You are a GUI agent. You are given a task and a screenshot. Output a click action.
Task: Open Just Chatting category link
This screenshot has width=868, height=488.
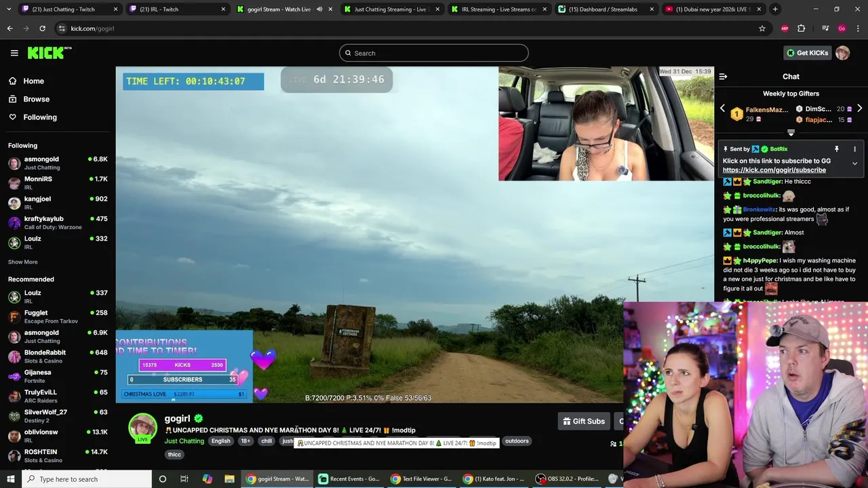pos(184,441)
